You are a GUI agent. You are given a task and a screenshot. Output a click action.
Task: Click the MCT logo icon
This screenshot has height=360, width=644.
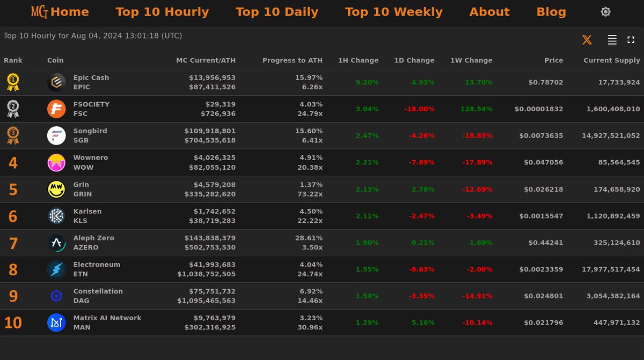point(39,11)
